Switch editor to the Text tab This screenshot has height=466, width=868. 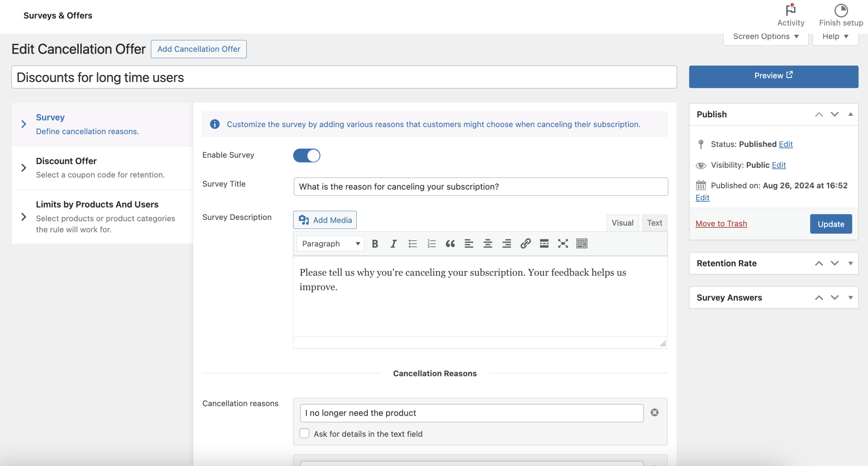click(x=654, y=223)
